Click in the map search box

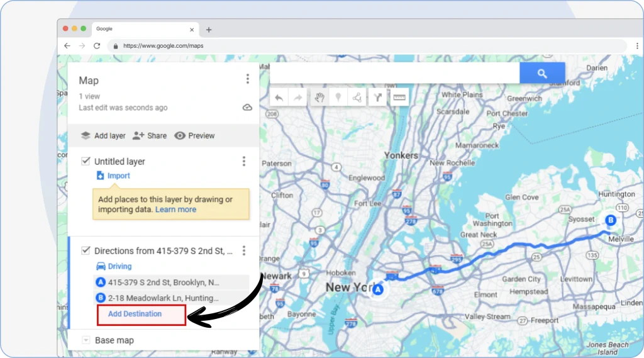[x=394, y=73]
